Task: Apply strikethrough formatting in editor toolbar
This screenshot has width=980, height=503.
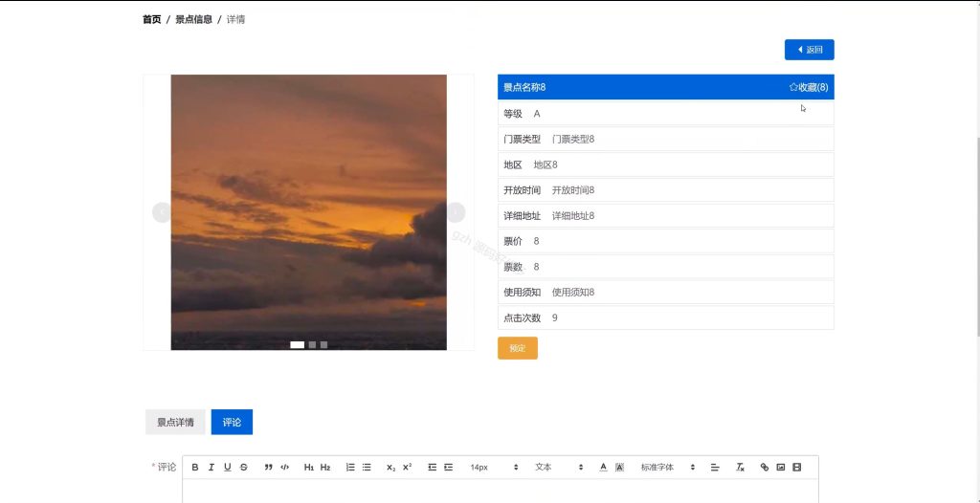Action: pos(244,467)
